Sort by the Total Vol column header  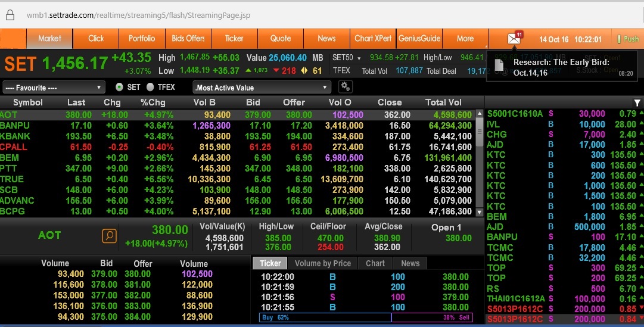pos(443,102)
